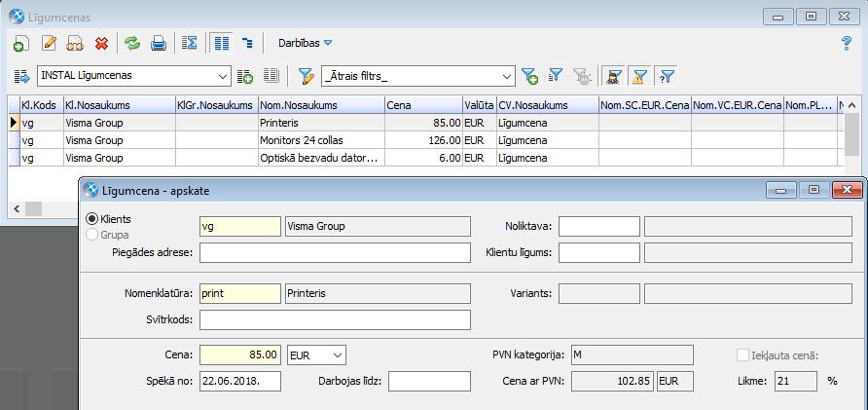Click the view record glasses icon
The height and width of the screenshot is (410, 868).
pos(75,43)
